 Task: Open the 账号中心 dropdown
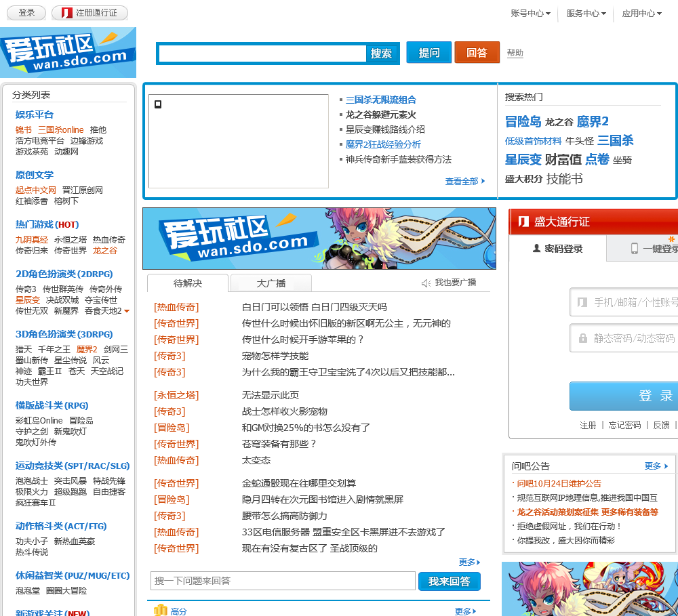[x=531, y=14]
